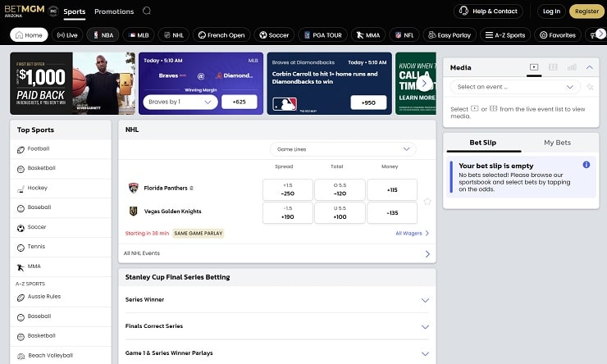Select the Media statistics bar icon
The image size is (607, 364).
point(572,67)
